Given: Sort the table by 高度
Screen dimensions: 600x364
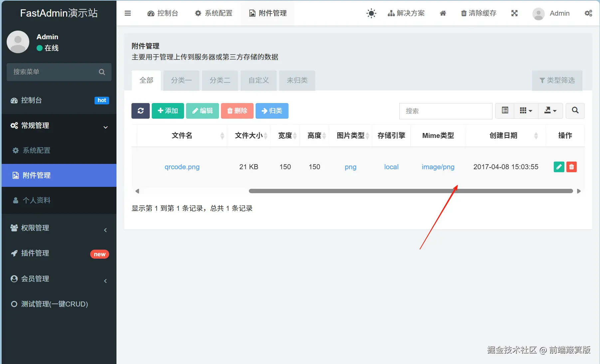Looking at the screenshot, I should coord(314,136).
